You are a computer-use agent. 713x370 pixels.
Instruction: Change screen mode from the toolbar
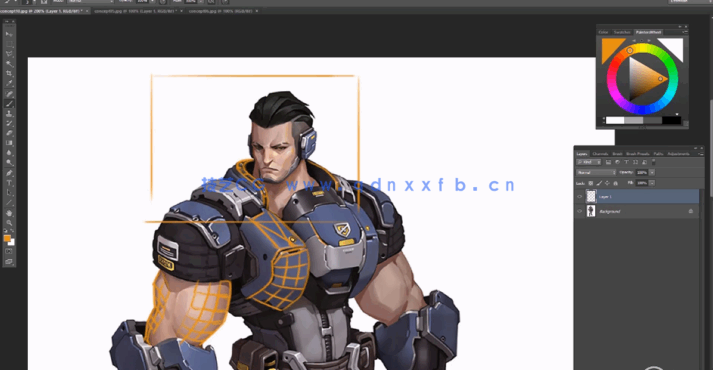(x=9, y=262)
